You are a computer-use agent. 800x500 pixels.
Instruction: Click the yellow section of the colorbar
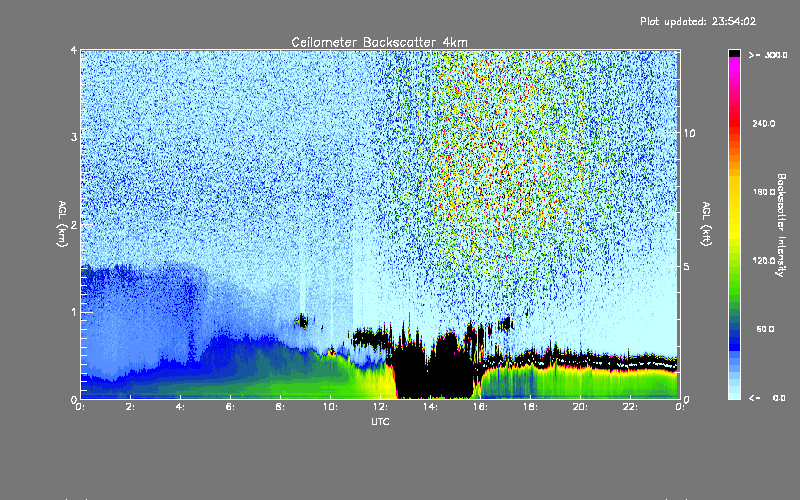[x=734, y=209]
